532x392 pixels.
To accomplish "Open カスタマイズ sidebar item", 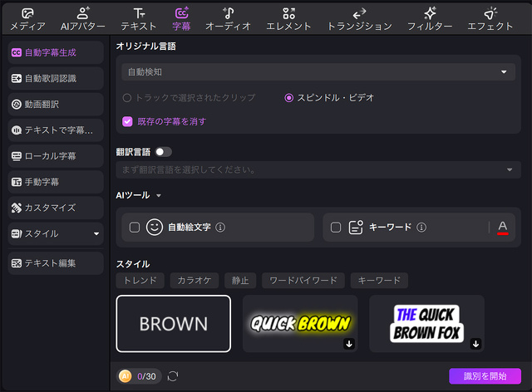I will [x=56, y=208].
